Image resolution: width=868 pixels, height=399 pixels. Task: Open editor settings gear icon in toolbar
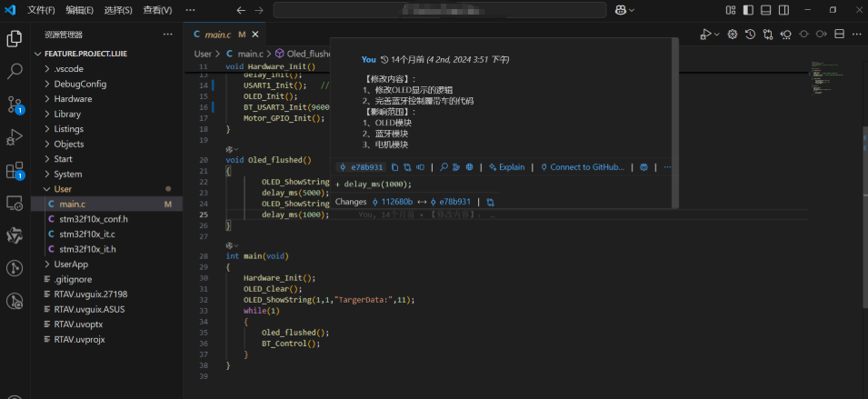pyautogui.click(x=733, y=35)
